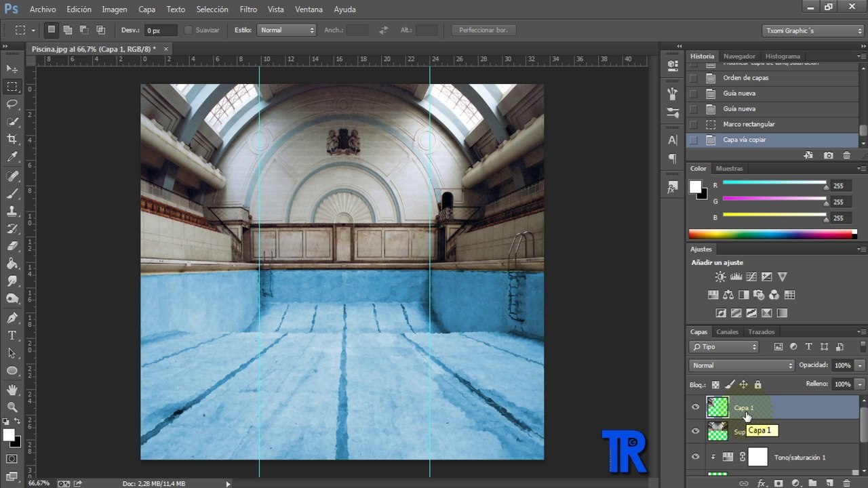868x488 pixels.
Task: Pick a color from the spectrum ramp
Action: (773, 235)
